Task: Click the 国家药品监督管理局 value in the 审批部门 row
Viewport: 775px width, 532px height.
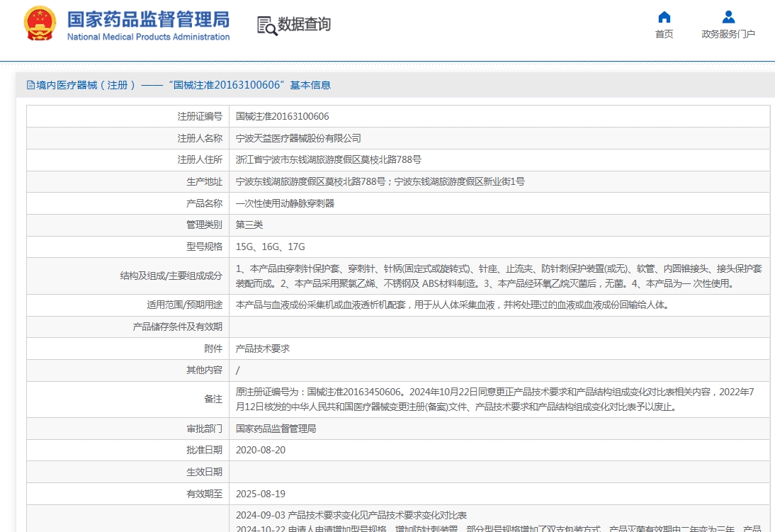Action: click(x=276, y=429)
